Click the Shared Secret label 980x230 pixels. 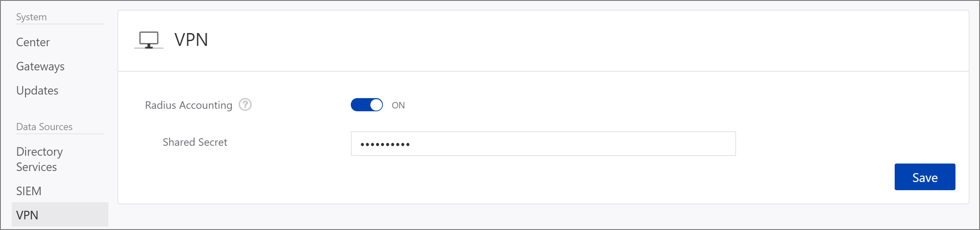click(195, 142)
